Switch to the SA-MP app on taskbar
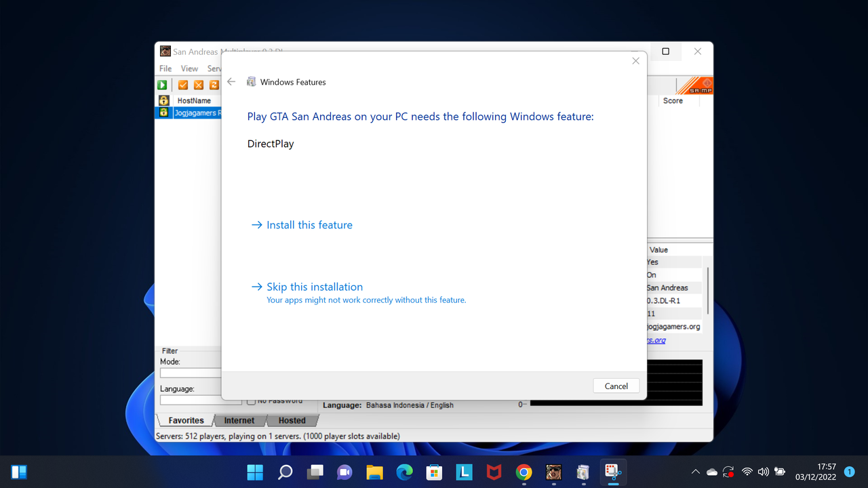 pos(553,472)
